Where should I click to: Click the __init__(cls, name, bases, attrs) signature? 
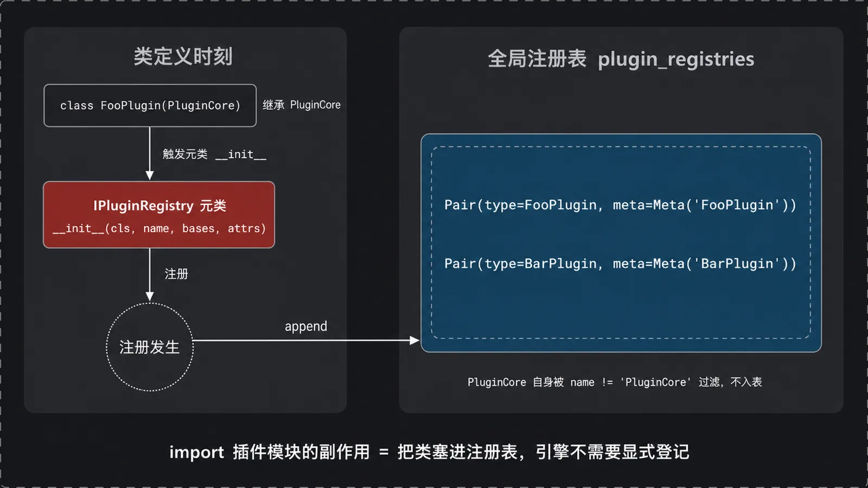point(159,229)
